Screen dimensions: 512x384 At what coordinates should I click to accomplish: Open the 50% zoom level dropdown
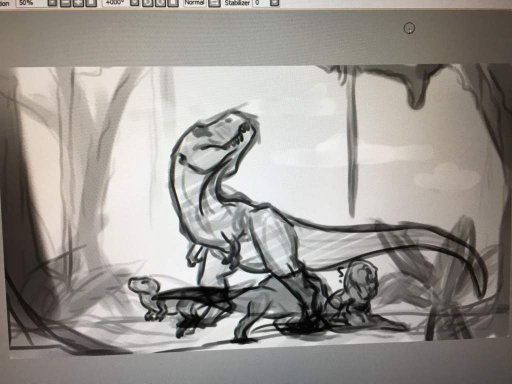[x=52, y=3]
